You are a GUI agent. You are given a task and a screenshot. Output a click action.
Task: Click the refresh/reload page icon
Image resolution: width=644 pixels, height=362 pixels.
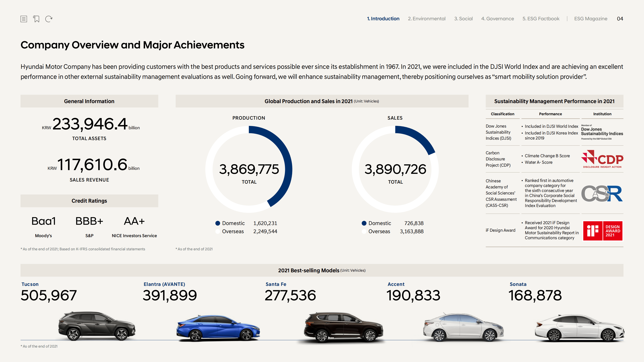[49, 19]
